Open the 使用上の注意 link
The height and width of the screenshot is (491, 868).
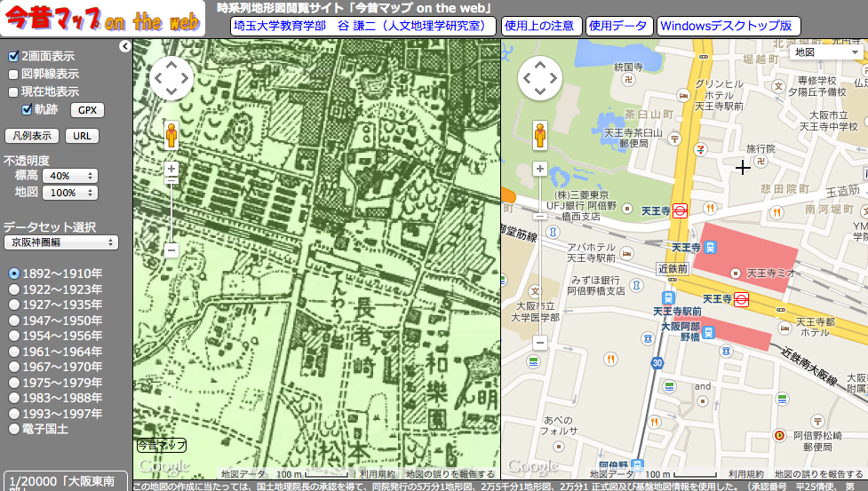coord(541,26)
